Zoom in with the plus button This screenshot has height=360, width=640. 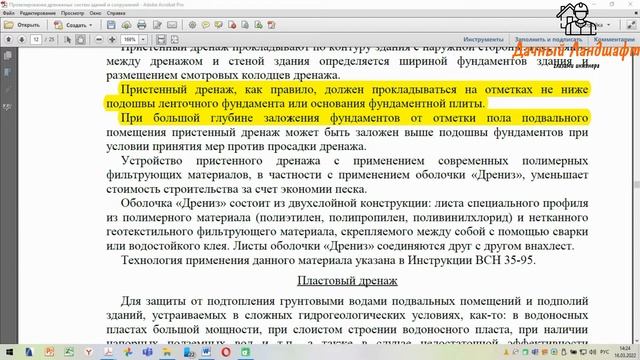click(x=112, y=40)
